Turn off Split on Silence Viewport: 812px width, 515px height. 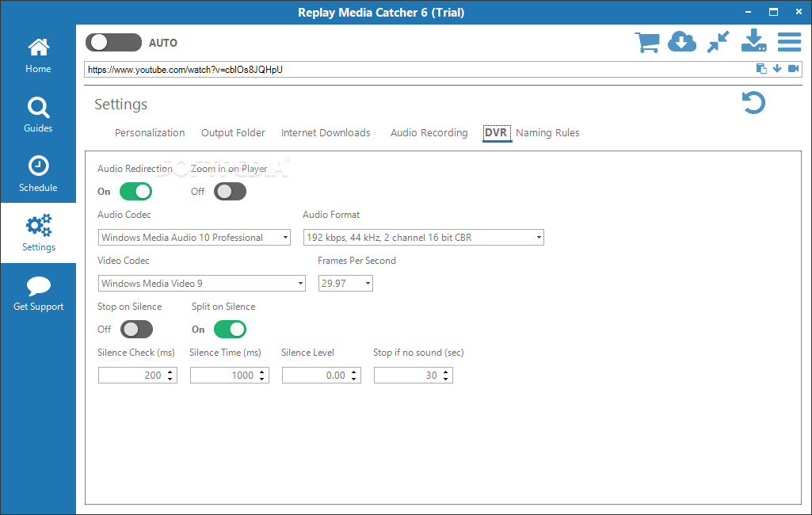pyautogui.click(x=230, y=330)
